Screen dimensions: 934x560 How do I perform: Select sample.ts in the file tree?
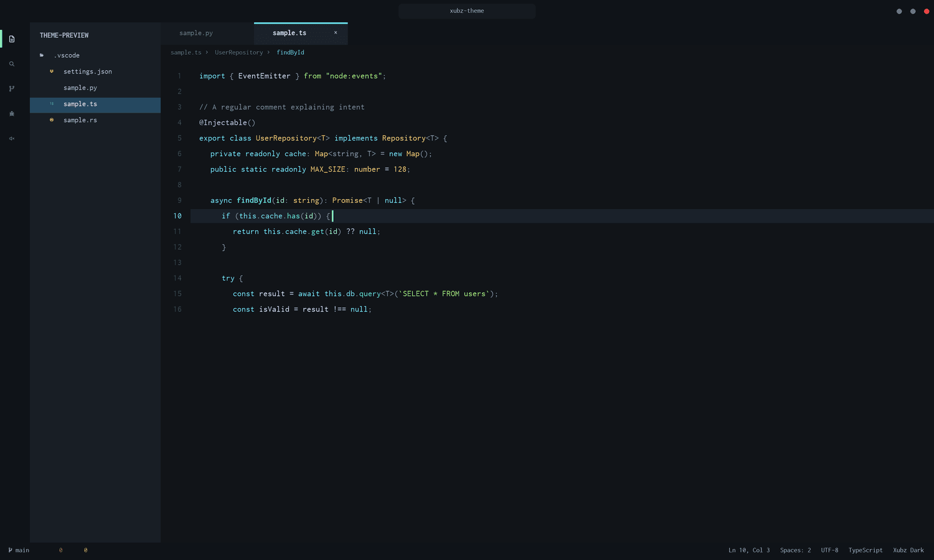(95, 104)
